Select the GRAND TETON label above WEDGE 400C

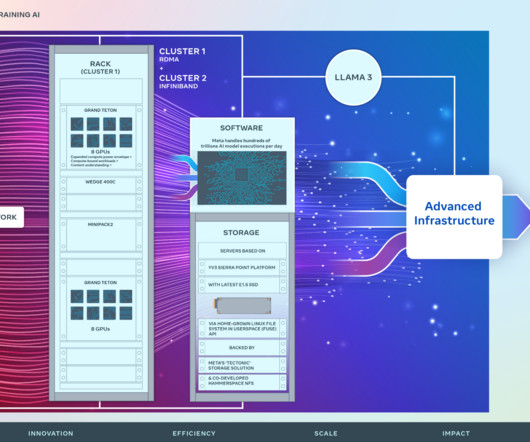tap(100, 110)
